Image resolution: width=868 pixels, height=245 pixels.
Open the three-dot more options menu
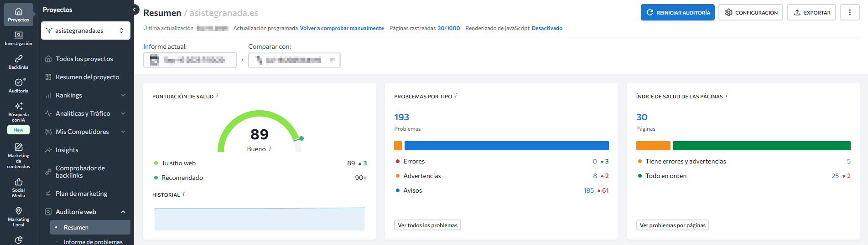point(849,13)
